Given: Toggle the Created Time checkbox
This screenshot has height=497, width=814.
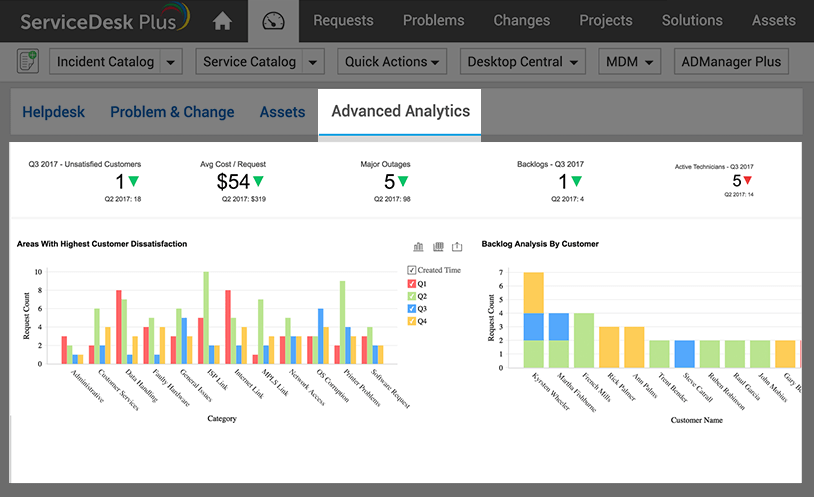Looking at the screenshot, I should click(412, 270).
